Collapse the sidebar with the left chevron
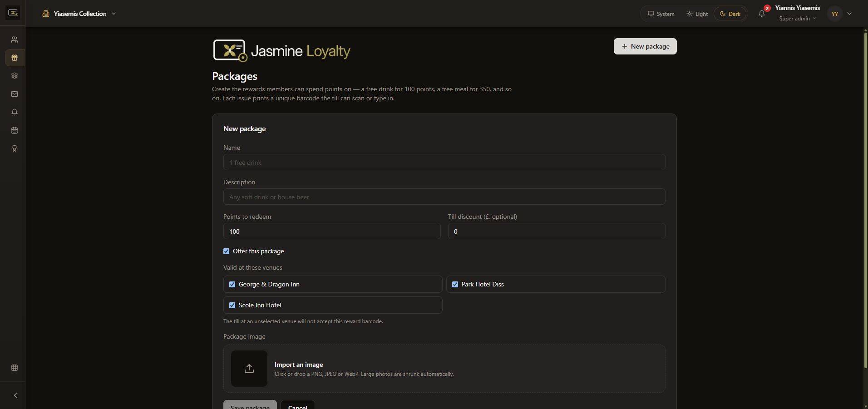This screenshot has height=409, width=868. 15,395
